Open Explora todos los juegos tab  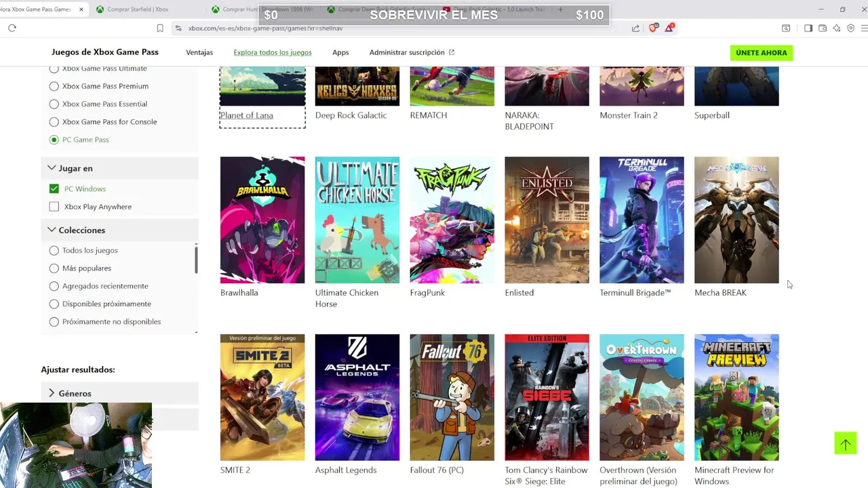(273, 52)
